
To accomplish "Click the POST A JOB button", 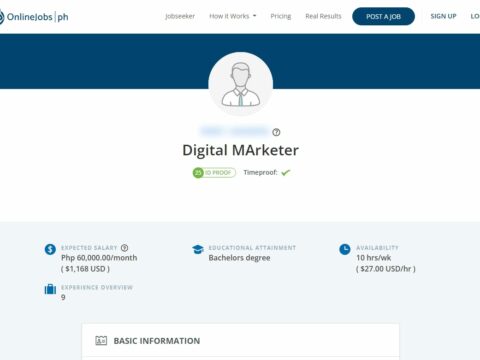I will (383, 16).
